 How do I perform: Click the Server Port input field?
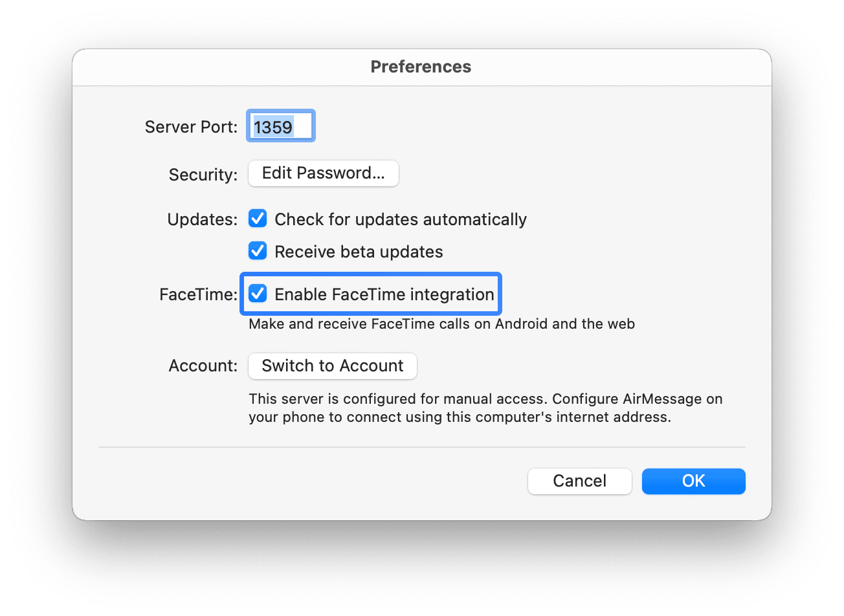[281, 127]
